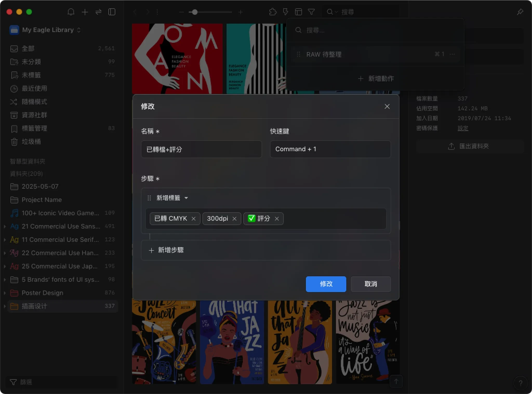Click the plus add icon in sidebar header

[x=85, y=12]
